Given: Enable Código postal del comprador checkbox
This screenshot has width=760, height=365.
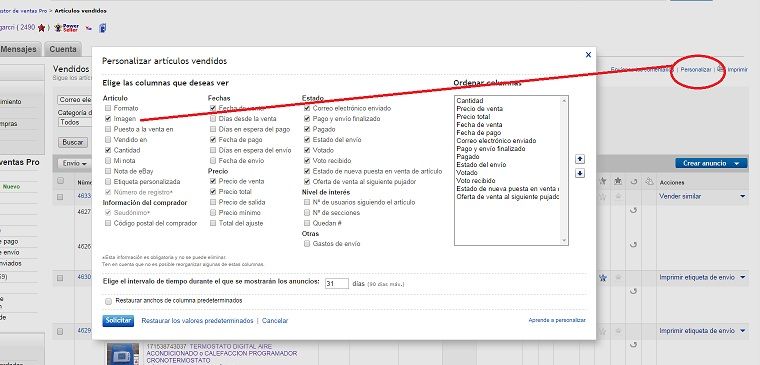Looking at the screenshot, I should point(108,223).
